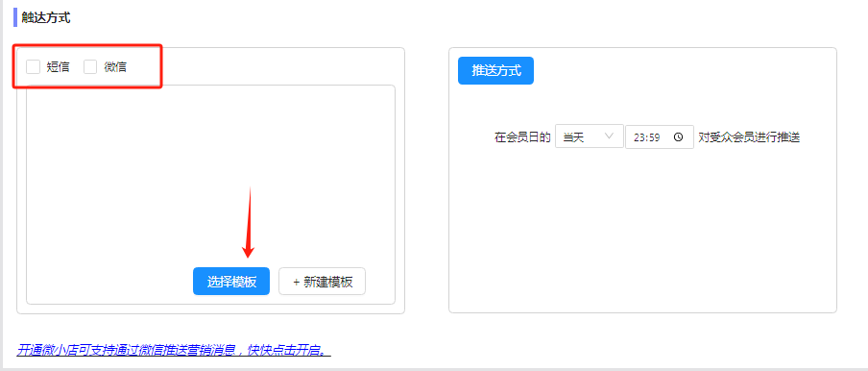Click the 触达方式 section heading
Image resolution: width=868 pixels, height=371 pixels.
coord(46,17)
